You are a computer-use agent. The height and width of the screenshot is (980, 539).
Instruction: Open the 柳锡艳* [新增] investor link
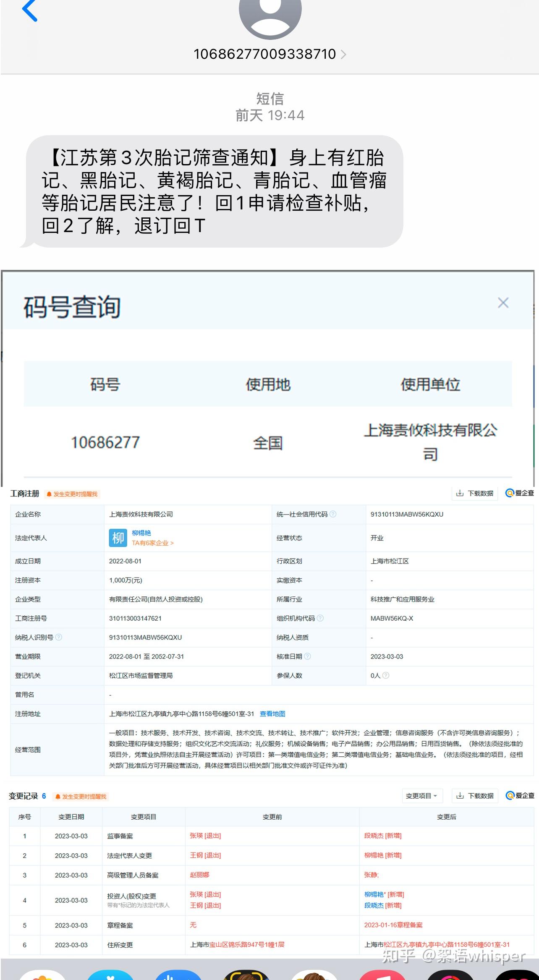click(x=384, y=894)
